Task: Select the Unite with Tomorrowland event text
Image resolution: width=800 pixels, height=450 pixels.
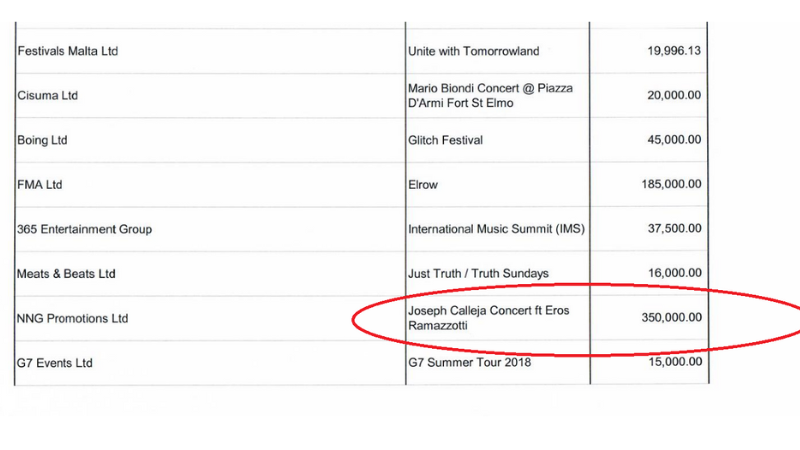Action: [473, 51]
